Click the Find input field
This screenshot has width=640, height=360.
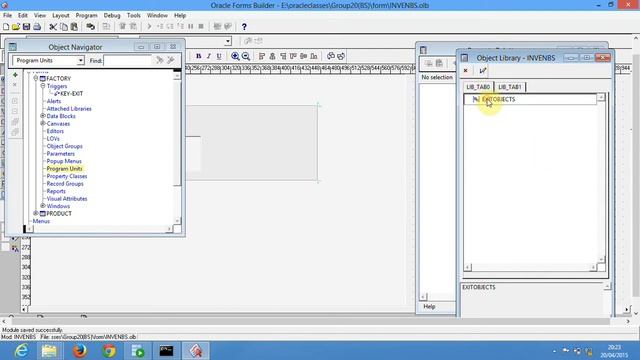tap(128, 60)
